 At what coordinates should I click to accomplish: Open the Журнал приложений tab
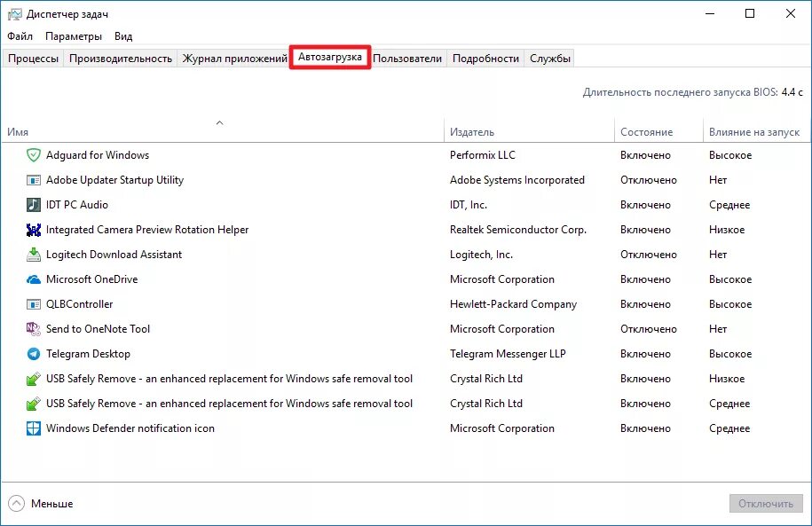(234, 59)
